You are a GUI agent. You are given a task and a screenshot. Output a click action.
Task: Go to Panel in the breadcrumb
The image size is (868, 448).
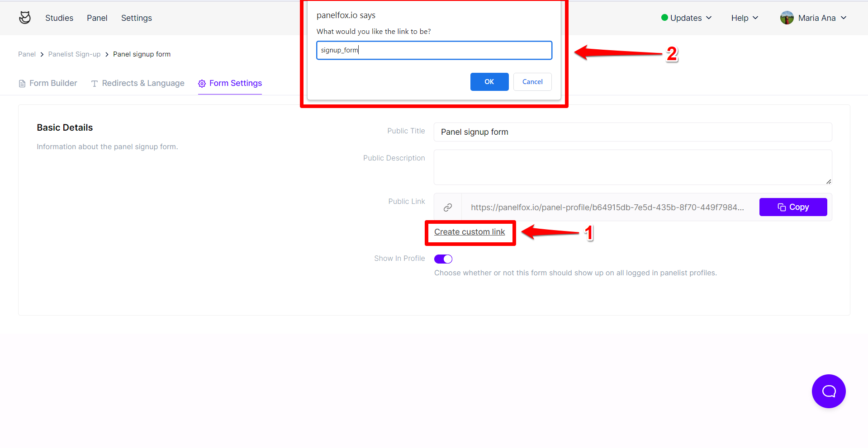point(27,54)
